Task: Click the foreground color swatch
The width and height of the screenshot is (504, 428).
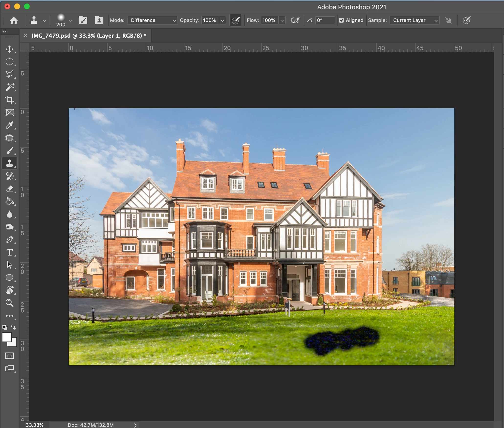Action: (x=7, y=337)
